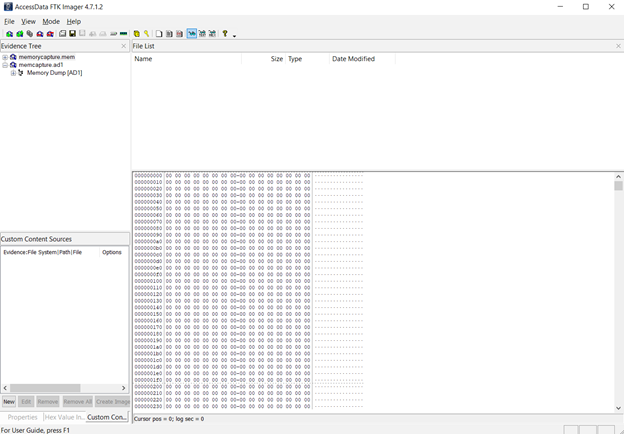Toggle the highlighted automatic view glasses icon
Viewport: 624px width, 434px height.
192,34
